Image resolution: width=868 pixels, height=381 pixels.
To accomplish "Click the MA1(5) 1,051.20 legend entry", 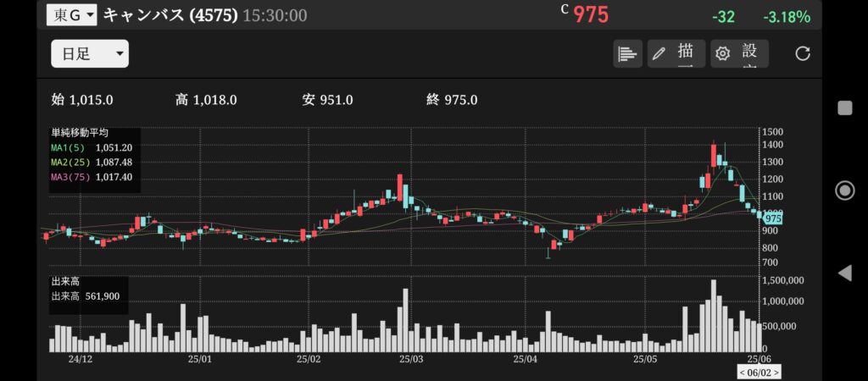I will point(92,147).
